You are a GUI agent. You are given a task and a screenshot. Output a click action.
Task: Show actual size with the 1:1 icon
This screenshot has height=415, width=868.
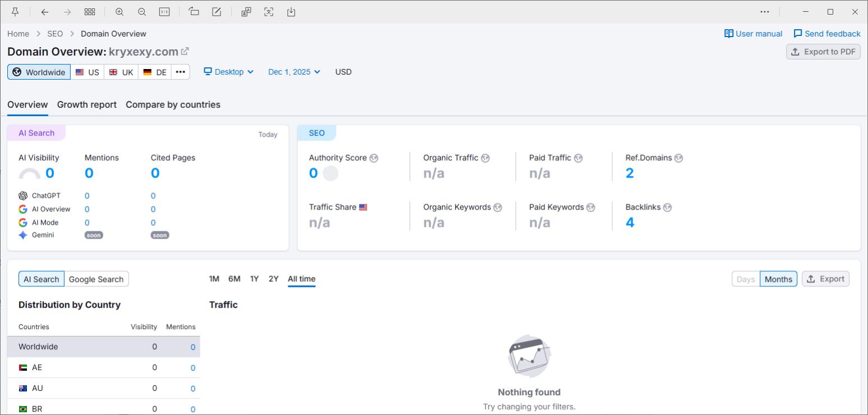click(164, 12)
